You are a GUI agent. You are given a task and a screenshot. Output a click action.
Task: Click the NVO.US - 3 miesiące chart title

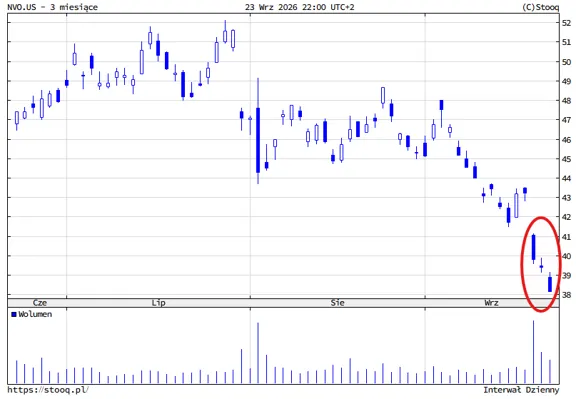53,7
